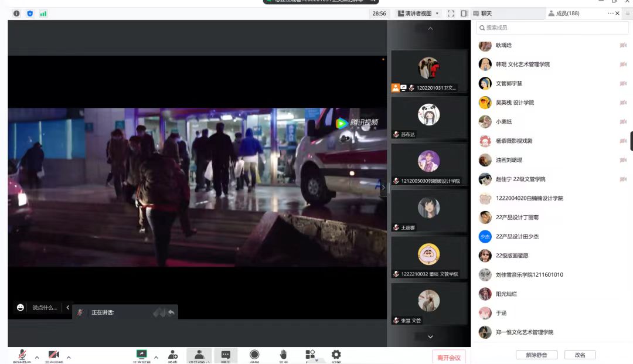633x364 pixels.
Task: Click the 离开会议 leave meeting button
Action: [x=449, y=358]
